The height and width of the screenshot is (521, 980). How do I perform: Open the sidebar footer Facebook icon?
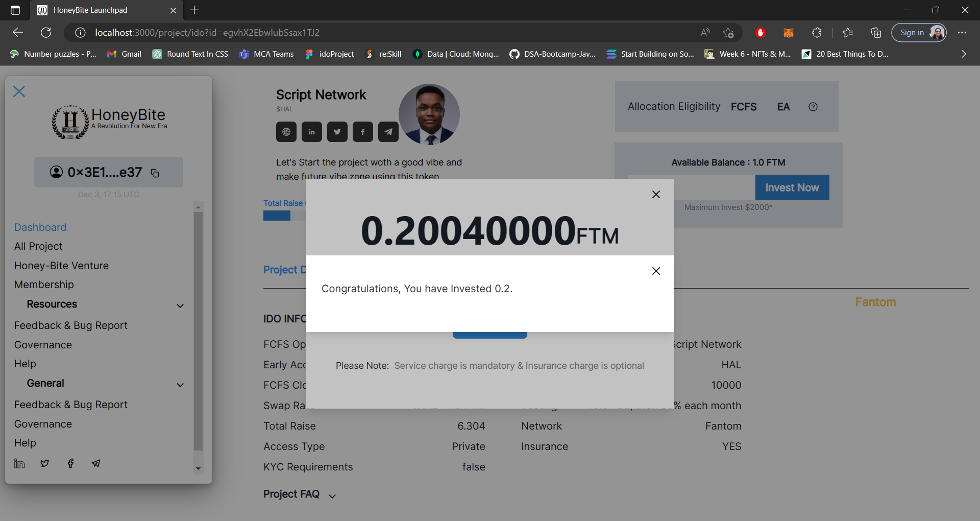(x=70, y=463)
